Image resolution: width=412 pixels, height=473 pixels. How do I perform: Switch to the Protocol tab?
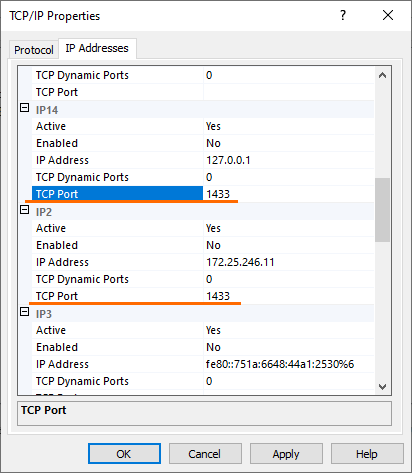[34, 50]
